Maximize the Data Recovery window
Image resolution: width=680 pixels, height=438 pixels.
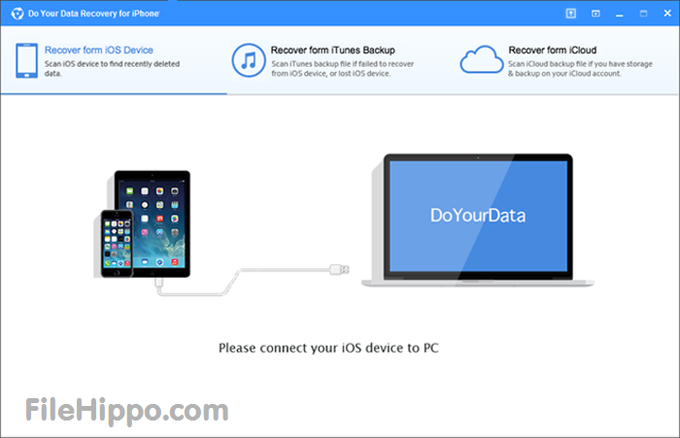[643, 13]
